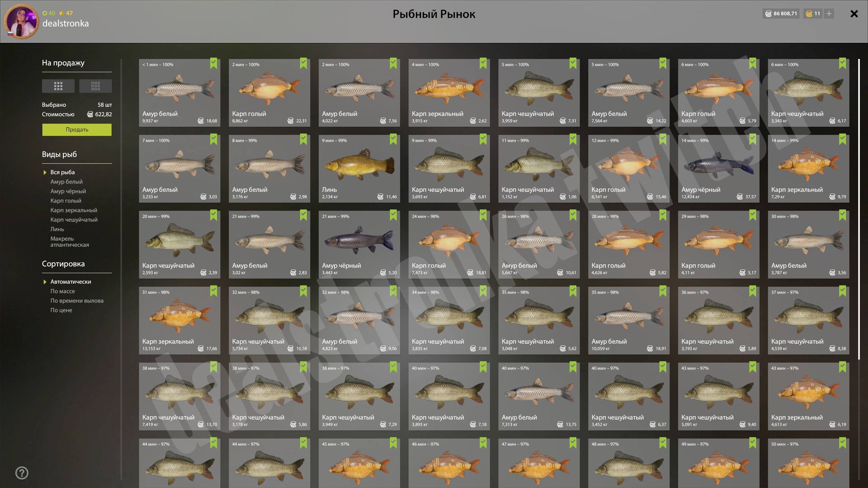Sort fish by По массе
This screenshot has width=868, height=488.
62,291
